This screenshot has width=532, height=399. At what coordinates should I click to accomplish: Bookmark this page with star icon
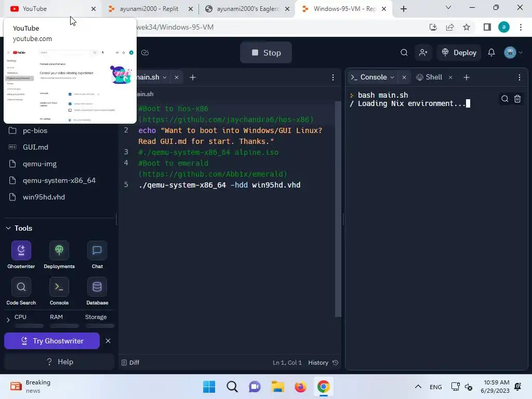[467, 27]
